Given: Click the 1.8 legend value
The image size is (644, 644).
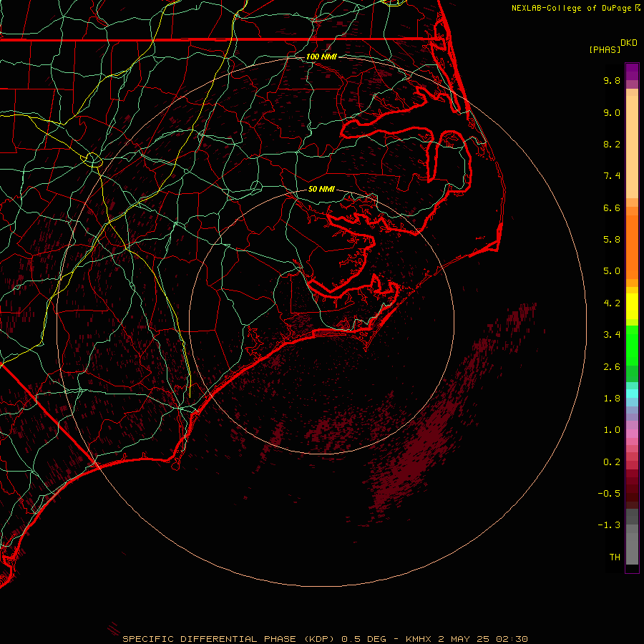Looking at the screenshot, I should (612, 399).
